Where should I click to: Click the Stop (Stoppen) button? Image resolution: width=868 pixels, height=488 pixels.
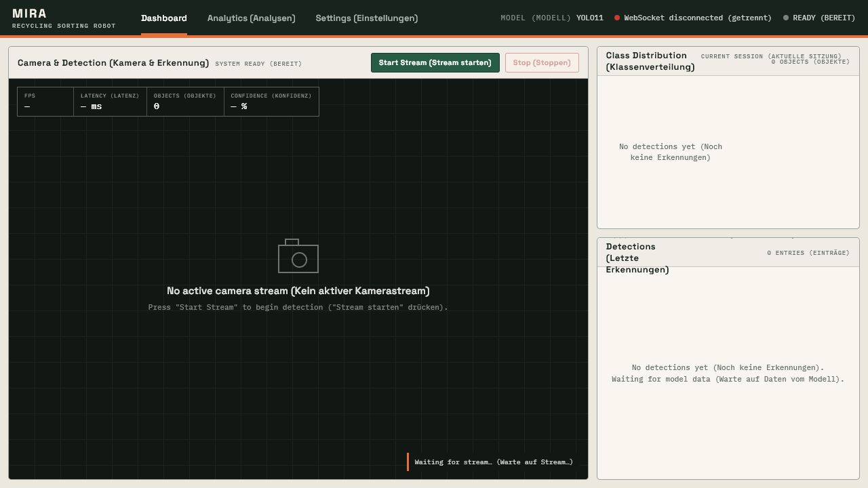coord(542,62)
